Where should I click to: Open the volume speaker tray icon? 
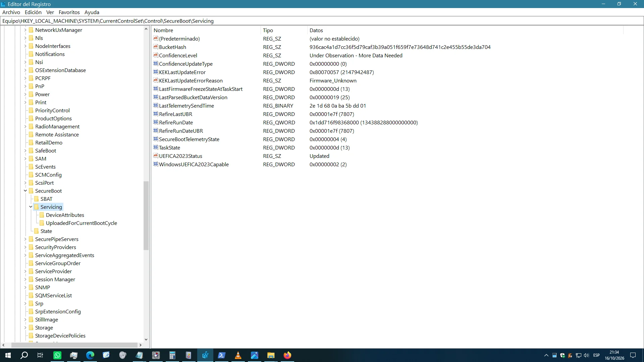586,355
